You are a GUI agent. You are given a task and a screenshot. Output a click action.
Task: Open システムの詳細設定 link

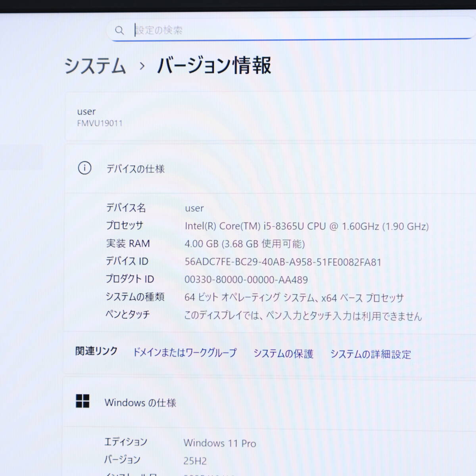(x=370, y=354)
